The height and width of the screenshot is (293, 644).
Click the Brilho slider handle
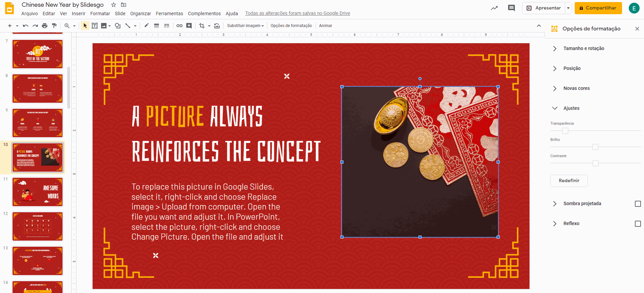pyautogui.click(x=595, y=147)
